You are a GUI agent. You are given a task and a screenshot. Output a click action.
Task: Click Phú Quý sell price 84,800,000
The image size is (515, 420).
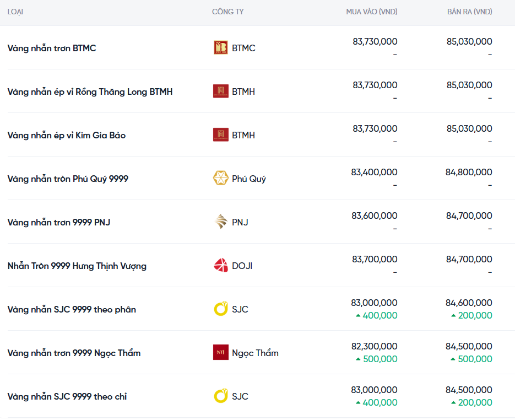tap(469, 172)
